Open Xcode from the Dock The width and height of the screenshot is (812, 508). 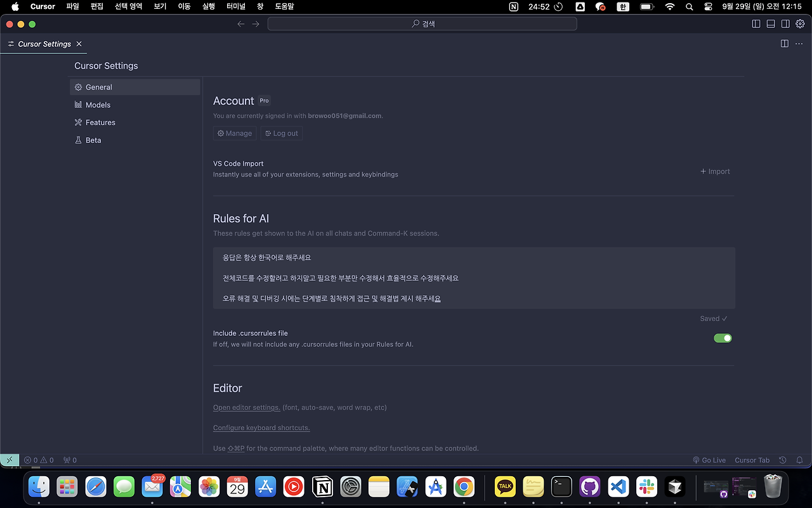(x=407, y=487)
